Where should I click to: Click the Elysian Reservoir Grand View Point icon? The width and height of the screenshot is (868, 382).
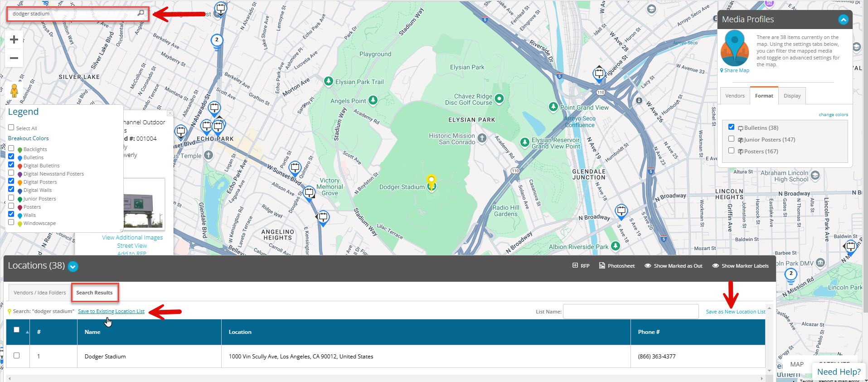coord(524,142)
